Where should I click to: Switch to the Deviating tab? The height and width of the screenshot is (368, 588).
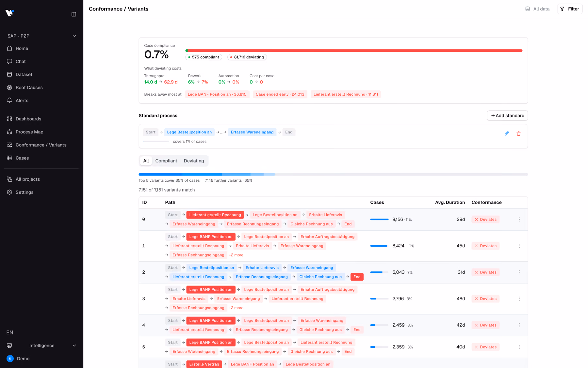point(194,161)
